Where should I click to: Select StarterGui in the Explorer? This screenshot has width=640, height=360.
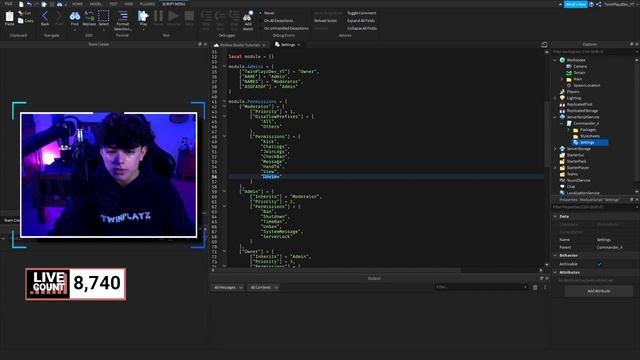tap(575, 155)
